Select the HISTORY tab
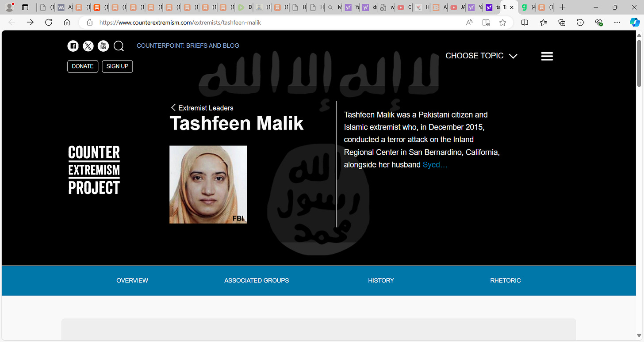The width and height of the screenshot is (644, 342). (x=381, y=281)
